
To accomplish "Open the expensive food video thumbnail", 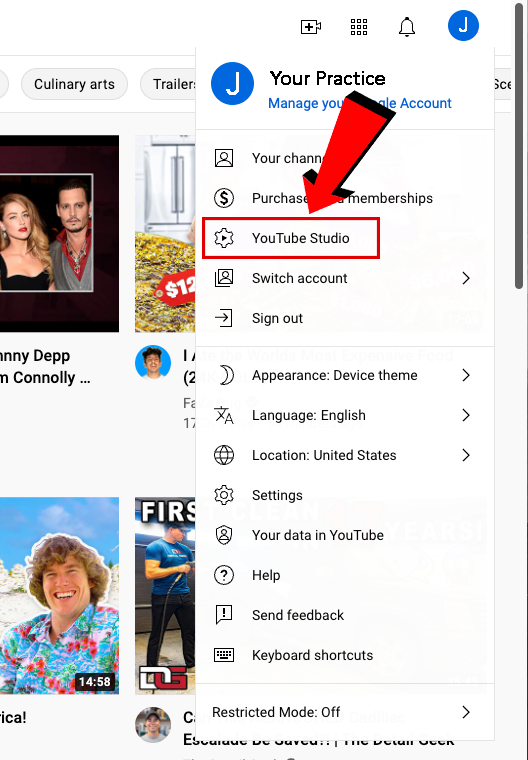I will point(165,234).
